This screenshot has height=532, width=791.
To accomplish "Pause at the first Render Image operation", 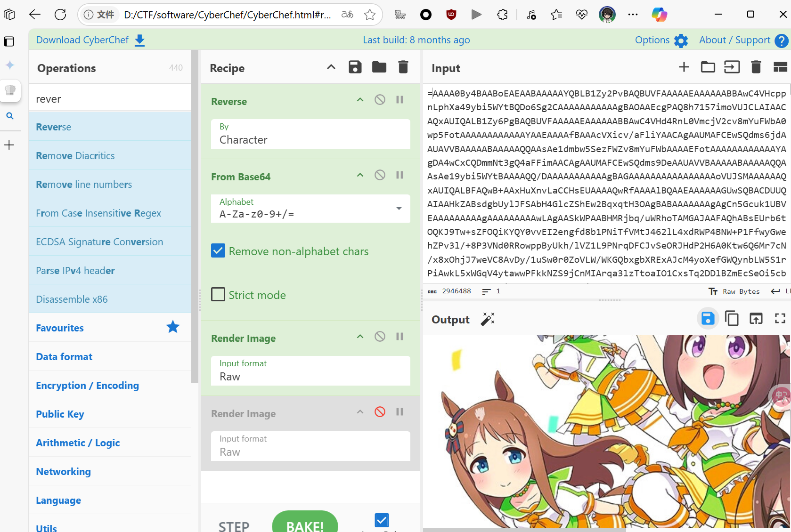I will [x=400, y=337].
